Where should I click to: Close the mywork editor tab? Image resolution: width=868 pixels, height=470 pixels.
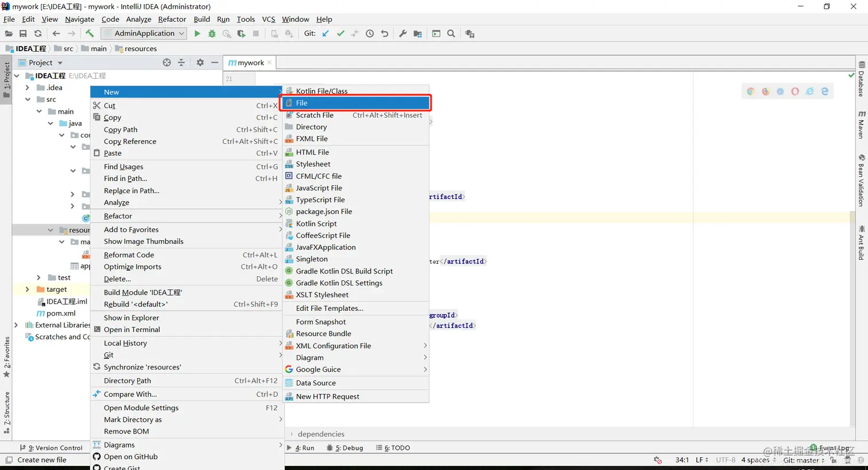pyautogui.click(x=269, y=63)
